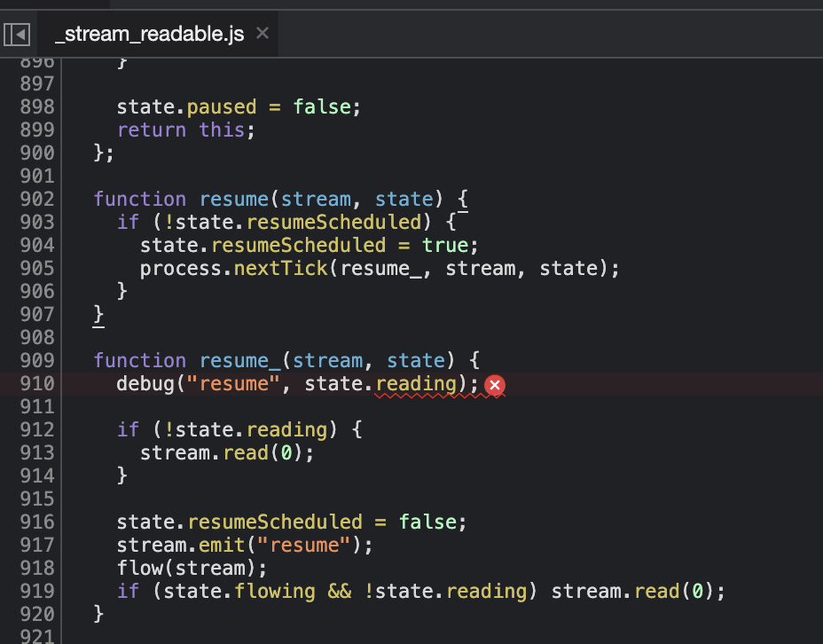Click 'nextTick' on line 905
This screenshot has width=823, height=644.
click(x=281, y=269)
